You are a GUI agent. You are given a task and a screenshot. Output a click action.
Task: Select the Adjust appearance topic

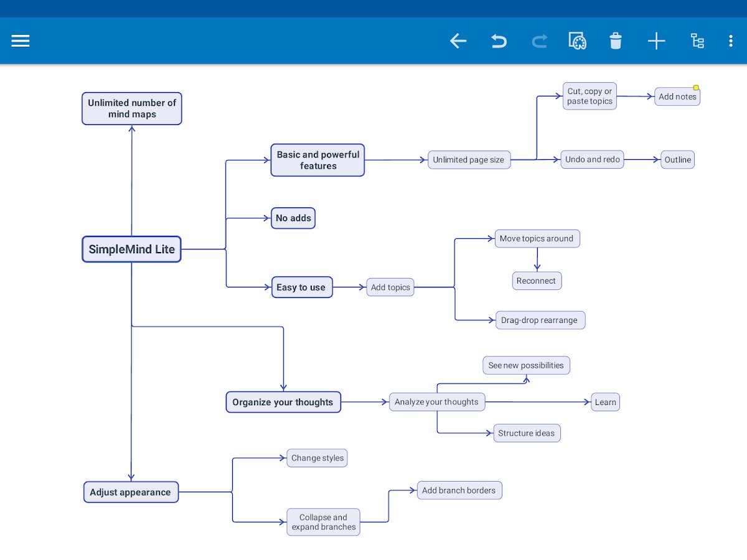click(131, 492)
